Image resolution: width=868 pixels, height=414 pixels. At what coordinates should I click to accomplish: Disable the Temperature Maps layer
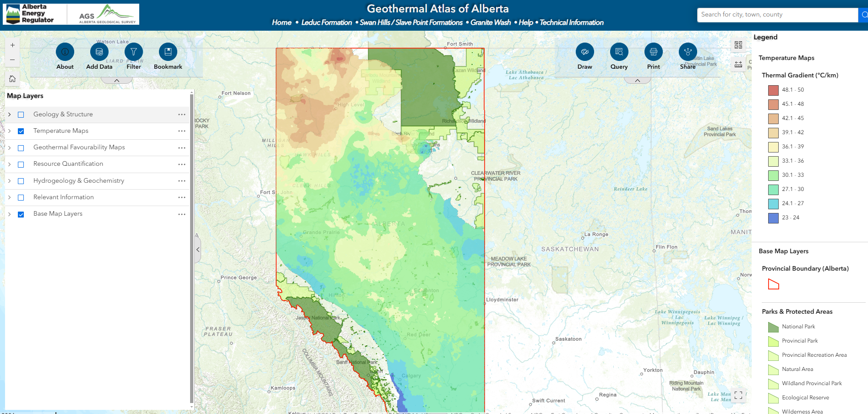[21, 131]
